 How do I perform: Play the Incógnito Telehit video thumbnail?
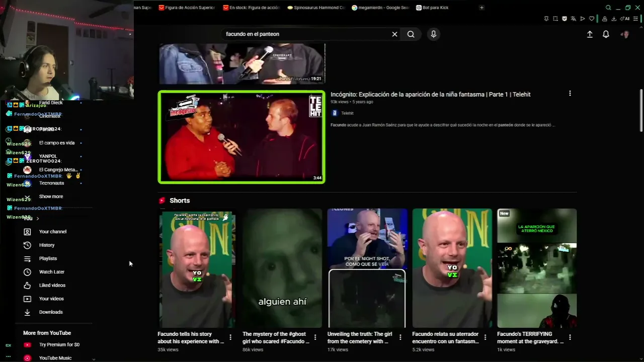click(242, 137)
